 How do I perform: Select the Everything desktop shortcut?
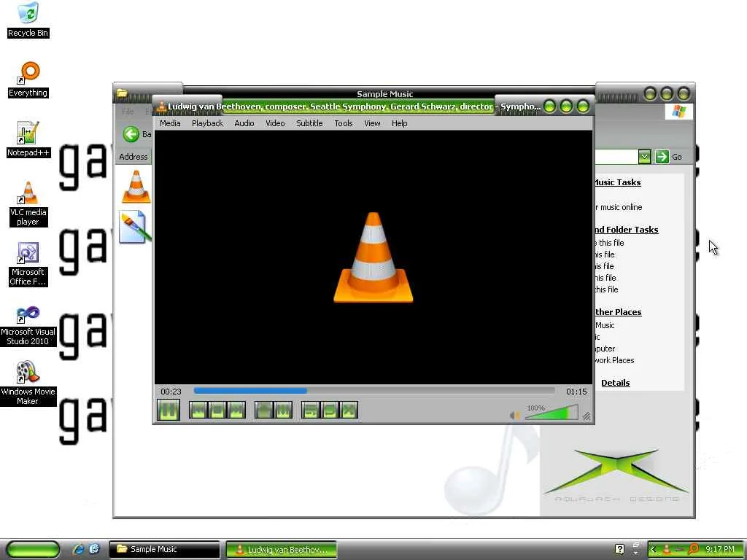(x=28, y=79)
